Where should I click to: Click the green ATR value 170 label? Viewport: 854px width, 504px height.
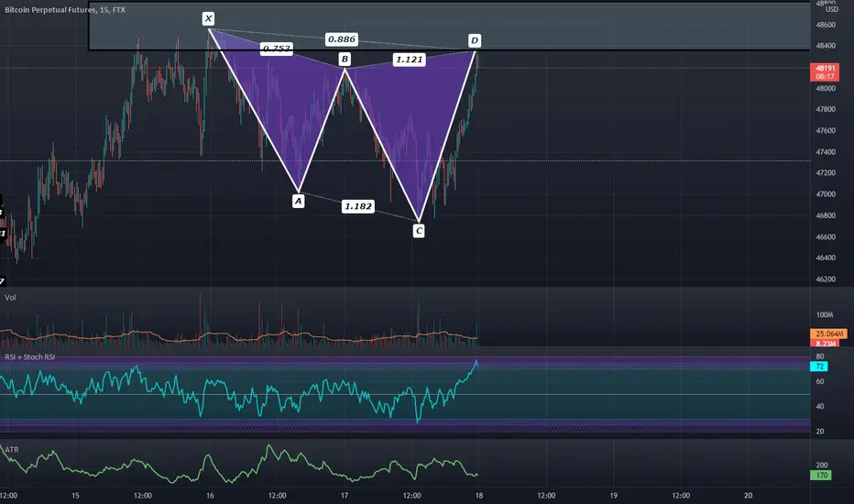point(821,475)
